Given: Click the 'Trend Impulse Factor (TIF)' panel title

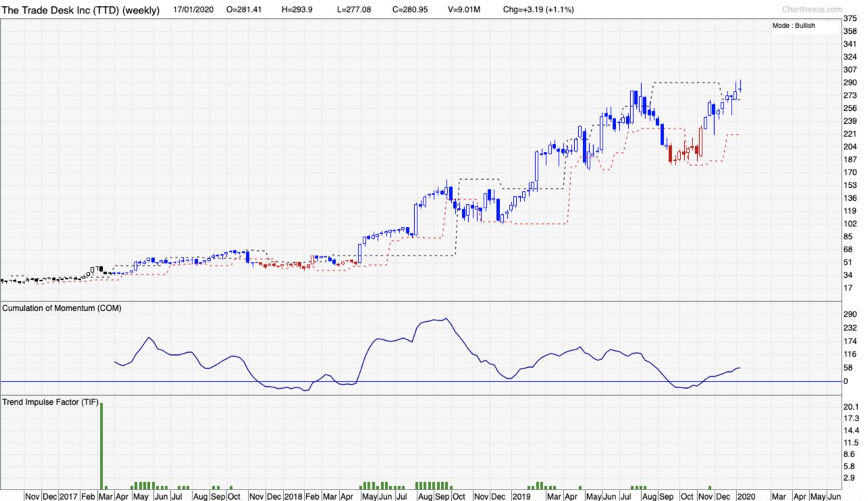Looking at the screenshot, I should pos(50,402).
